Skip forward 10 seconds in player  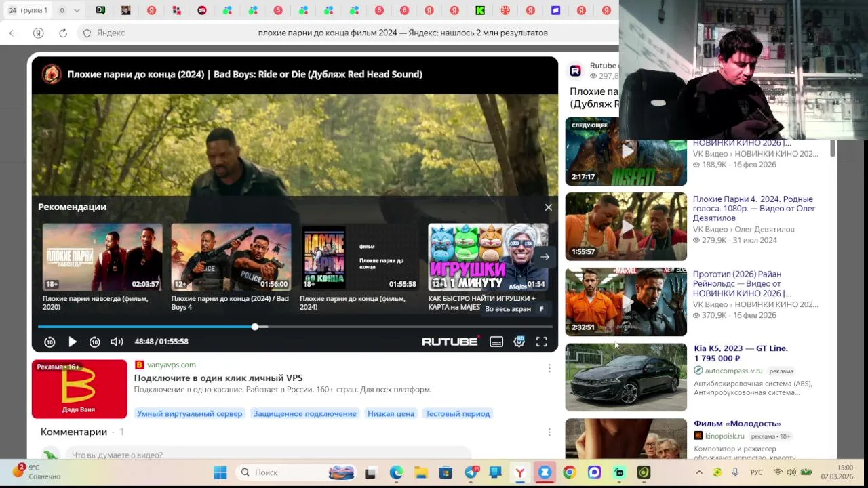[x=95, y=342]
